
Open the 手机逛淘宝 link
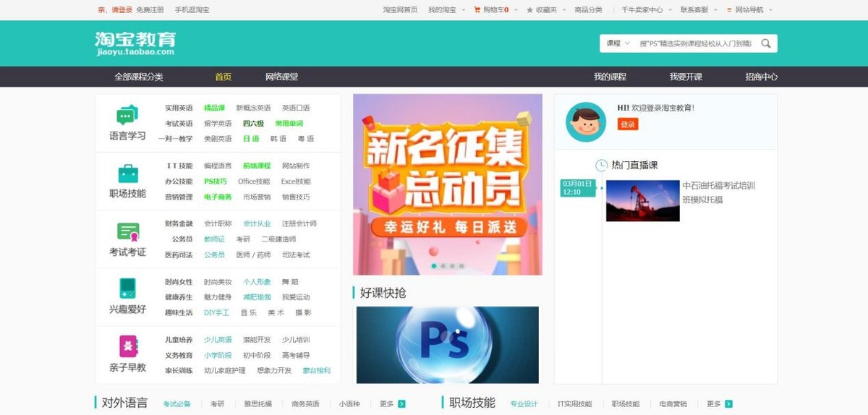coord(192,10)
